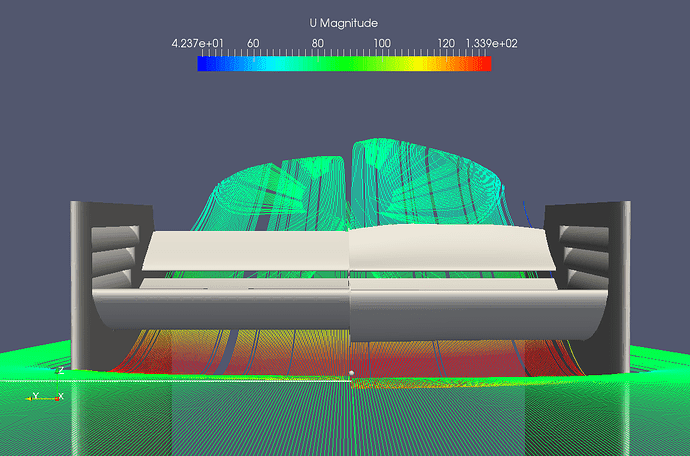
Task: Click the legend tick label 120
Action: tap(446, 44)
